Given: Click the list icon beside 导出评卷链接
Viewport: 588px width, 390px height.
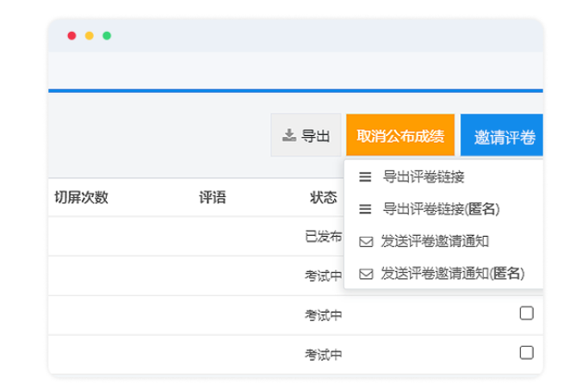Looking at the screenshot, I should click(365, 176).
